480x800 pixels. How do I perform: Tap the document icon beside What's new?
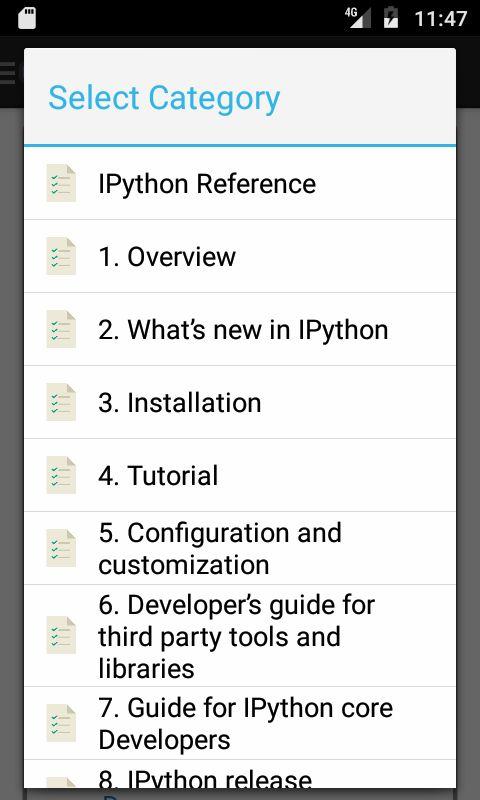tap(61, 329)
